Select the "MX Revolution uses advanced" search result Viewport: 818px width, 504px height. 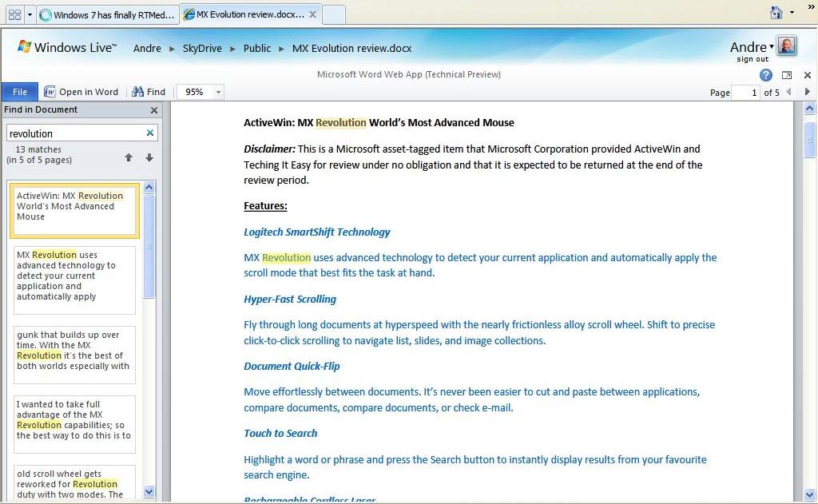tap(74, 280)
